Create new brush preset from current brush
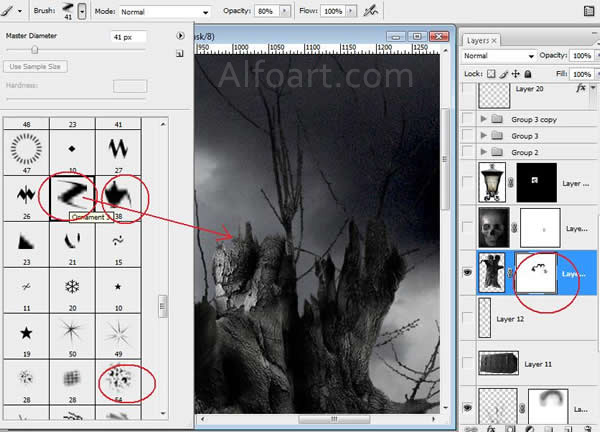 (180, 54)
